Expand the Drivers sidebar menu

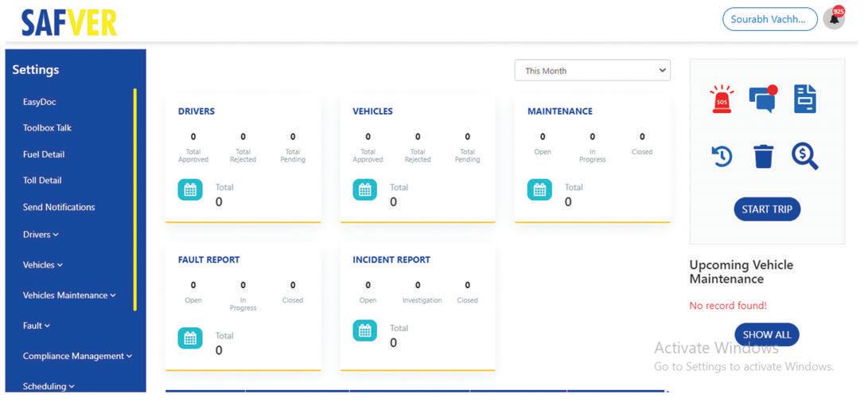click(x=41, y=234)
